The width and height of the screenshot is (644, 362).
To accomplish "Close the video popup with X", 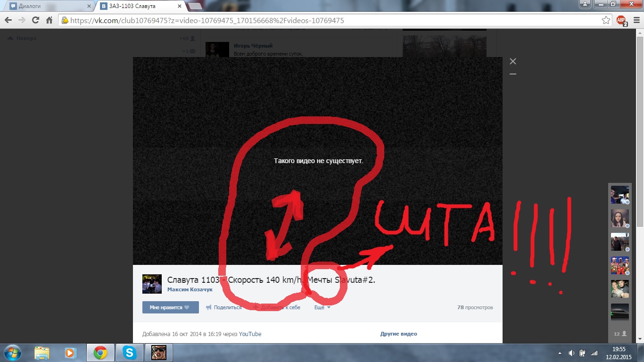I will (513, 61).
